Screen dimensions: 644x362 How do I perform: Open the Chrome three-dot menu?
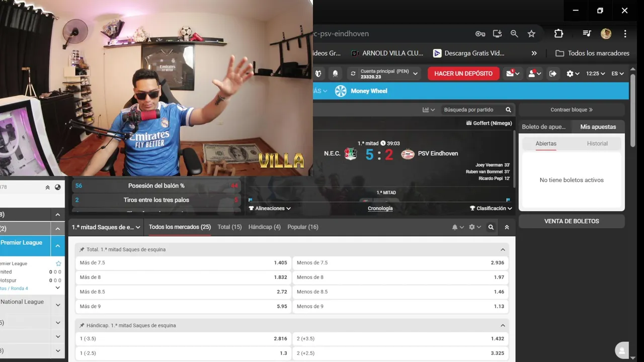pos(625,34)
